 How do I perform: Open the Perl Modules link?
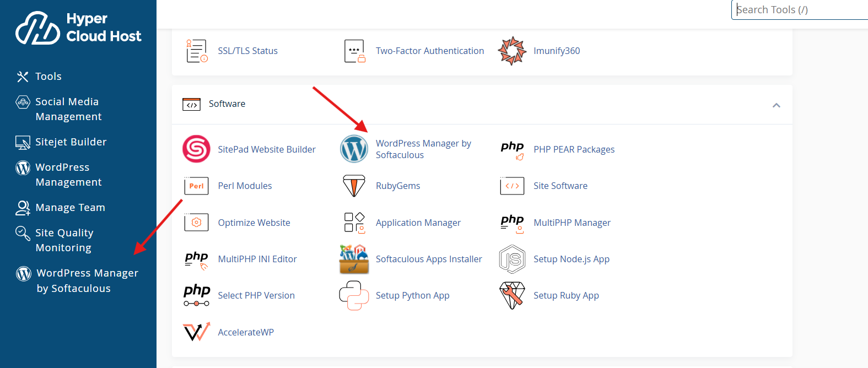pos(245,186)
